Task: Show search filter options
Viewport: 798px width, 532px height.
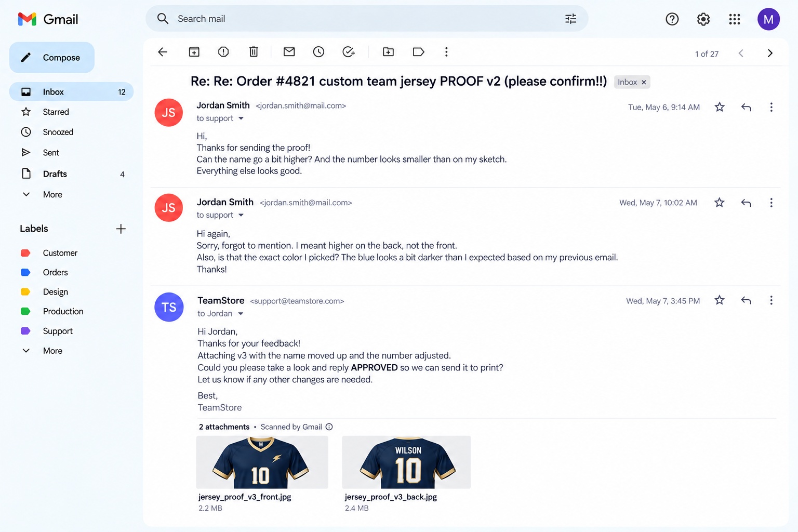Action: pos(571,19)
